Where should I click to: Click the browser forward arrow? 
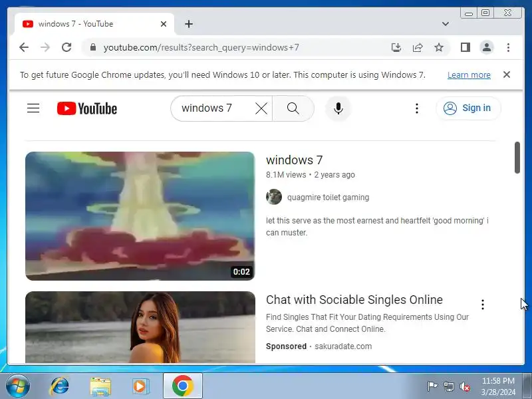click(45, 47)
